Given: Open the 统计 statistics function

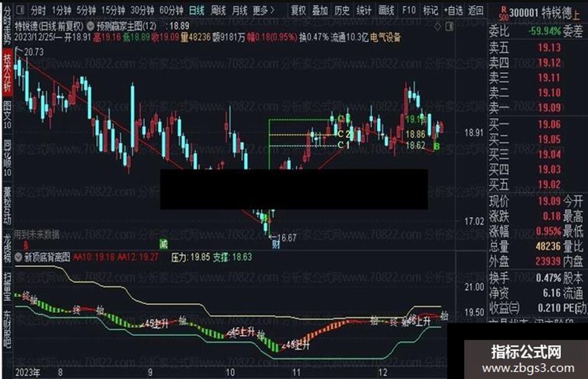Looking at the screenshot, I should tap(364, 10).
